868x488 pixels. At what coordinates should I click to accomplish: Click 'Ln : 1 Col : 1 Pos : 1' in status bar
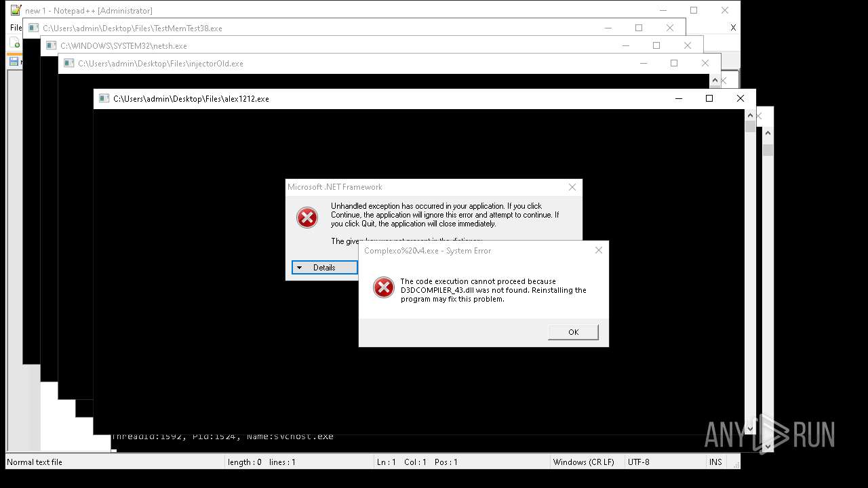pyautogui.click(x=417, y=462)
